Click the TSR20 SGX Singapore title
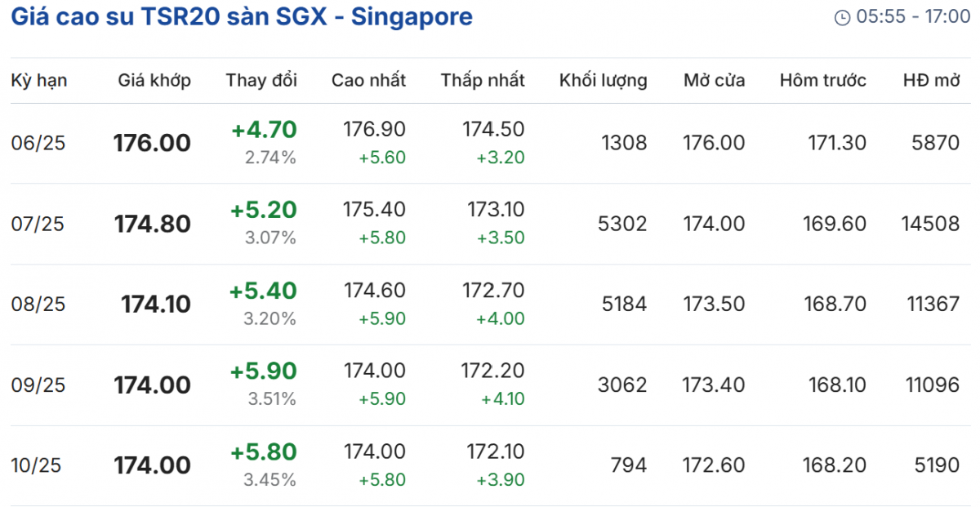 (x=242, y=16)
